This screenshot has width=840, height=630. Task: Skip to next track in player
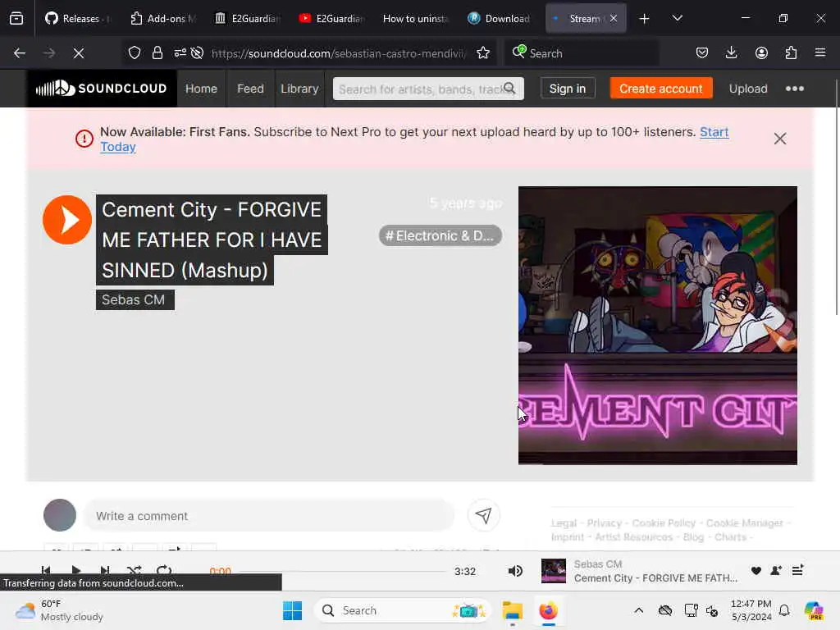(x=104, y=571)
